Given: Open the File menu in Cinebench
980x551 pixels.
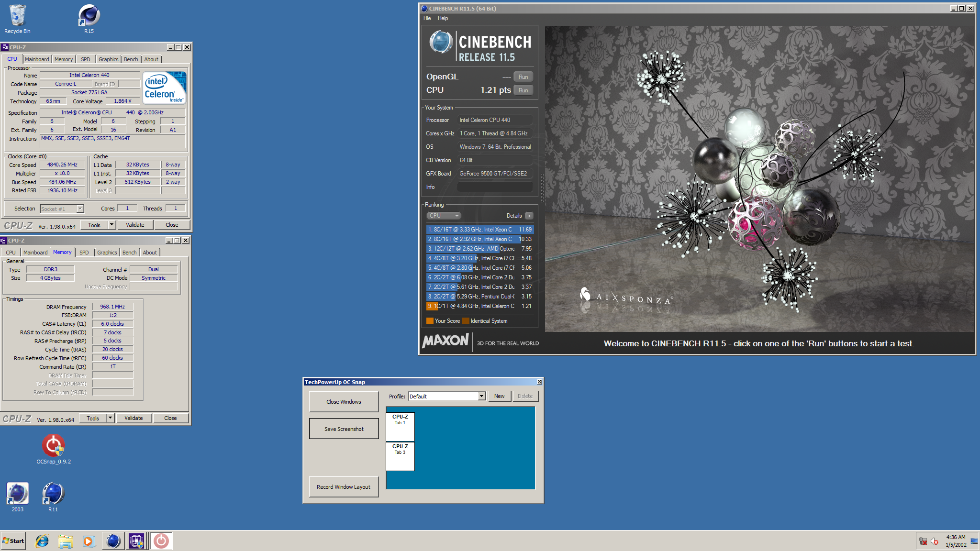Looking at the screenshot, I should 427,18.
